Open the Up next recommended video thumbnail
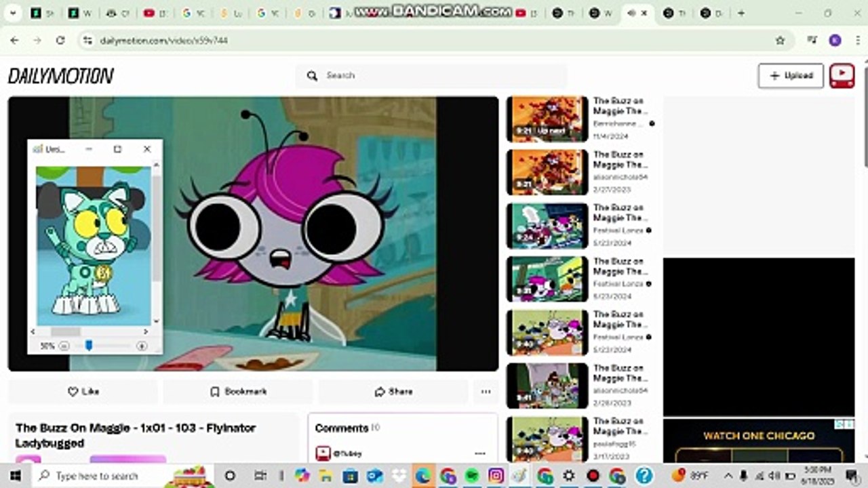Viewport: 868px width, 488px height. coord(547,119)
